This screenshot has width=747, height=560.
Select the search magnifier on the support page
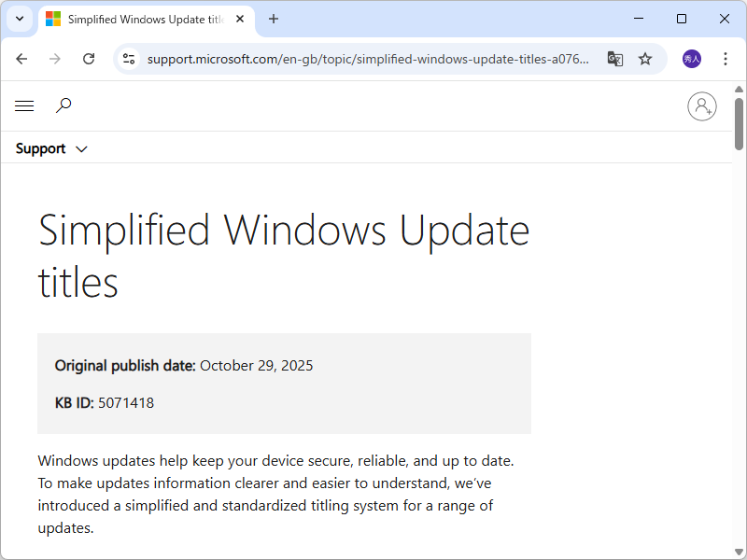point(63,105)
